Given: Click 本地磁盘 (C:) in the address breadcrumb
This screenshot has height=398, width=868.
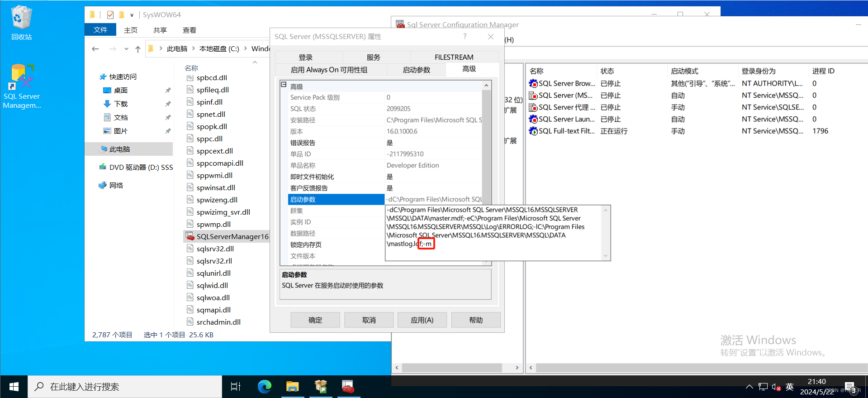Looking at the screenshot, I should point(219,48).
